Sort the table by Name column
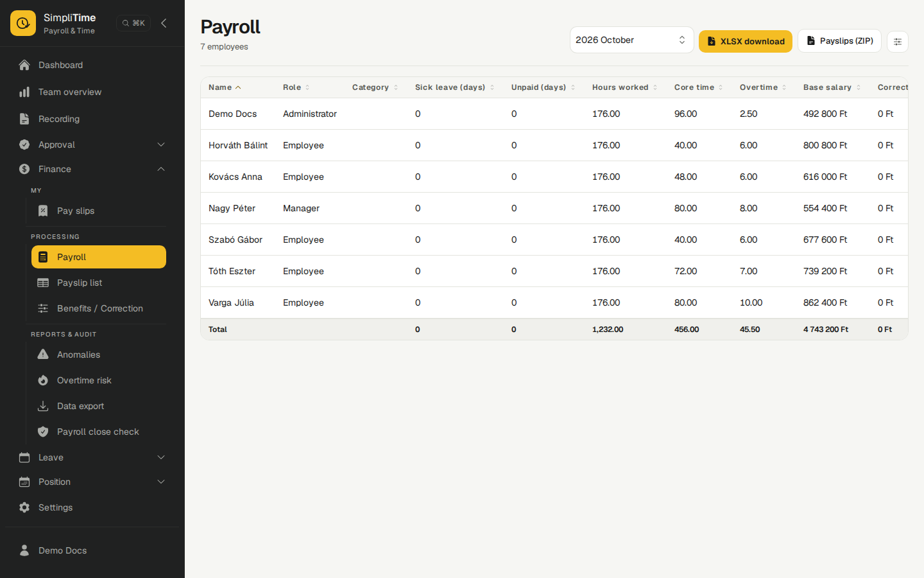The width and height of the screenshot is (924, 578). (x=225, y=87)
